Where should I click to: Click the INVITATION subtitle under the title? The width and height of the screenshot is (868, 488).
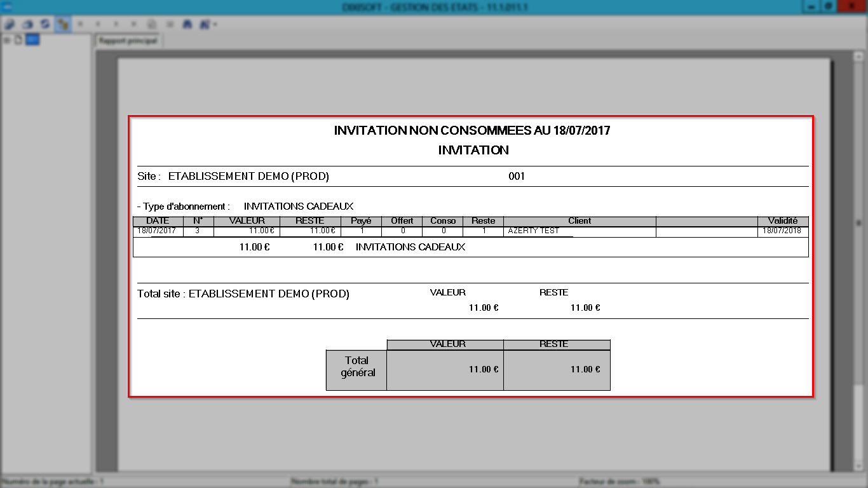tap(473, 151)
